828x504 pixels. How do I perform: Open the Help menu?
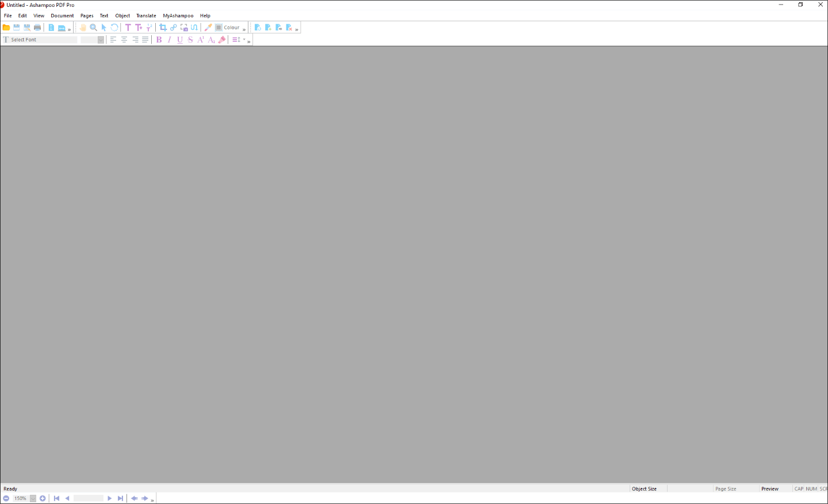[205, 16]
